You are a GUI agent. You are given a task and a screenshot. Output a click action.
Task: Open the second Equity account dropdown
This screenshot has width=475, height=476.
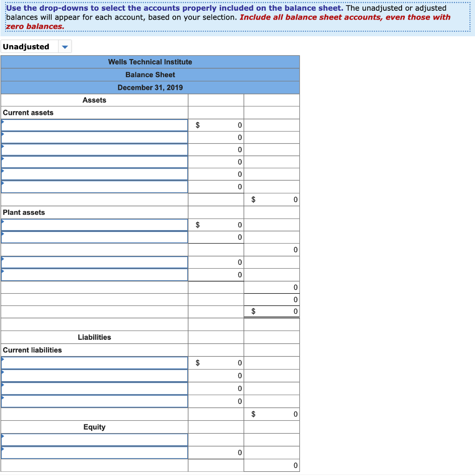click(94, 452)
